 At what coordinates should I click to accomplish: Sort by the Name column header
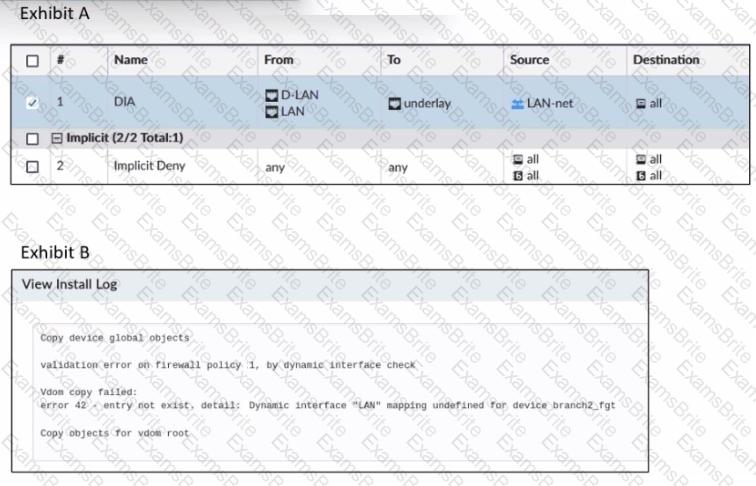(x=130, y=60)
